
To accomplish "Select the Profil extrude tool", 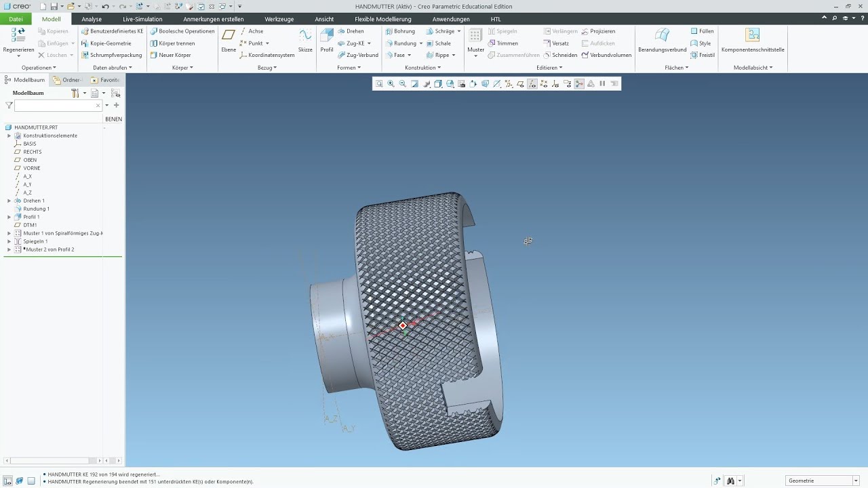I will click(327, 40).
